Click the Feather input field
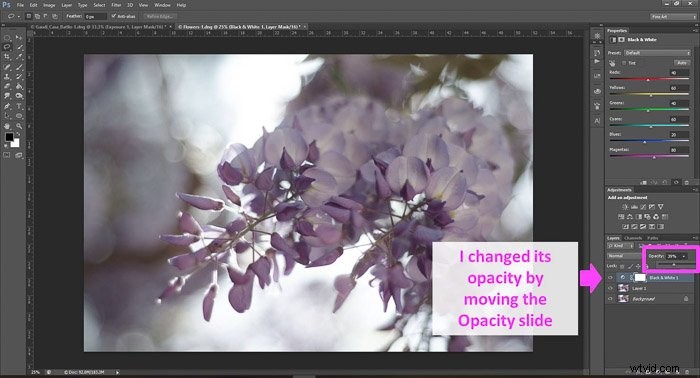Screen dimensions: 700x378 (x=96, y=17)
